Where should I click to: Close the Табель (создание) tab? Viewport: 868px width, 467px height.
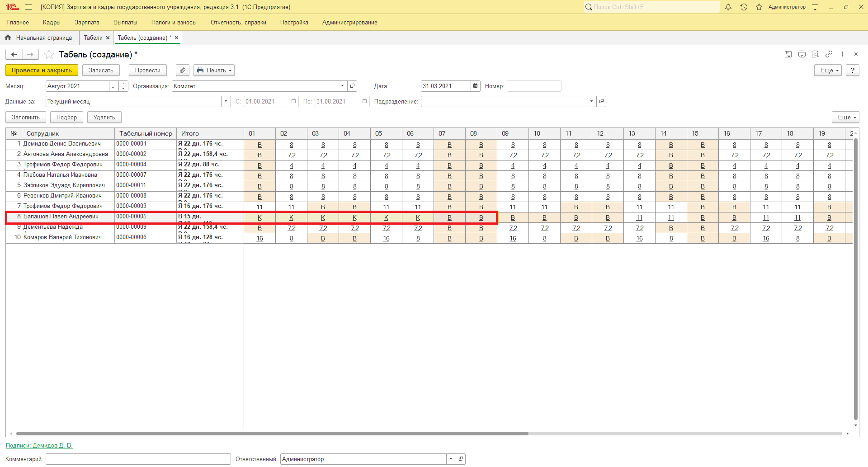pyautogui.click(x=176, y=38)
